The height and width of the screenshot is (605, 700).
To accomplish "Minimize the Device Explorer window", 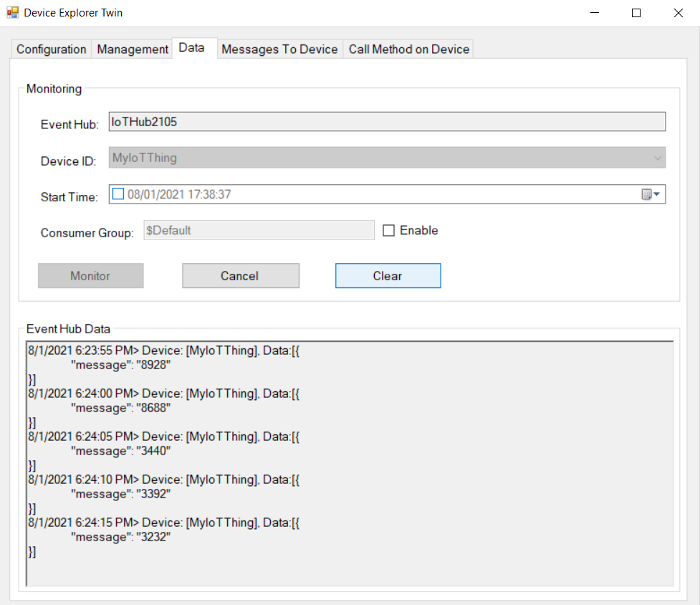I will 594,13.
